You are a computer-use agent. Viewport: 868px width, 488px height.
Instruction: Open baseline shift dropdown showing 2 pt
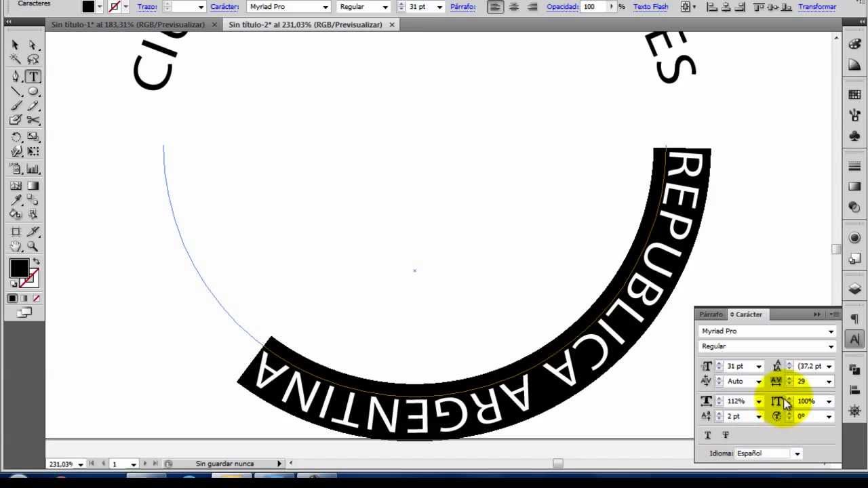[759, 417]
